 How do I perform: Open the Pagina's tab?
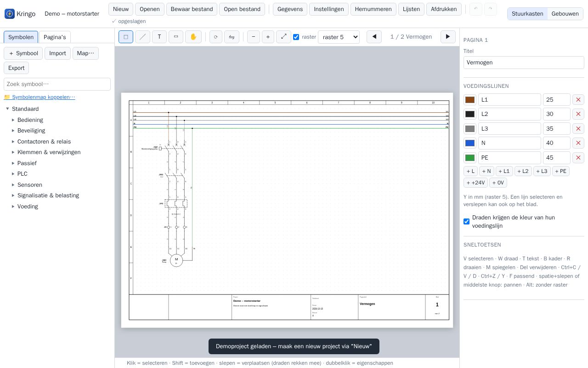click(55, 37)
